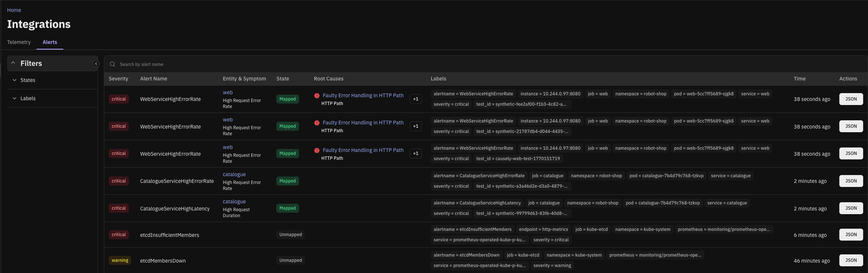This screenshot has height=273, width=868.
Task: Open Faulty Error Handling link in second row
Action: click(x=363, y=123)
